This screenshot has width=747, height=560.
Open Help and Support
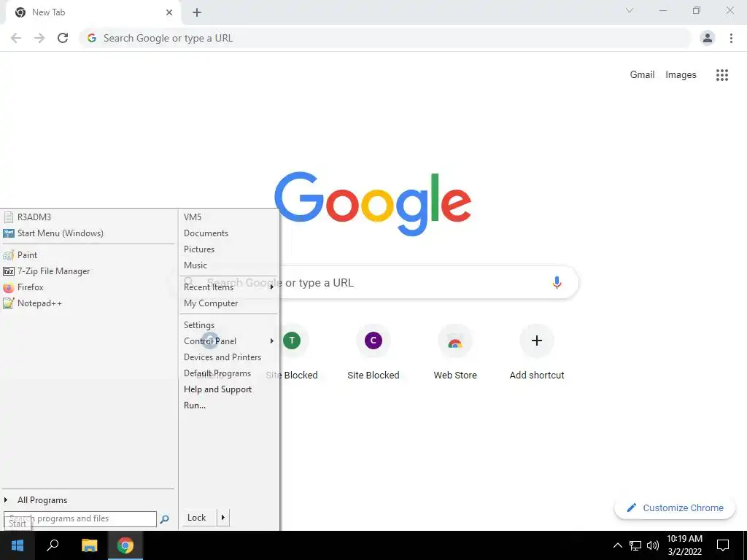click(x=217, y=389)
